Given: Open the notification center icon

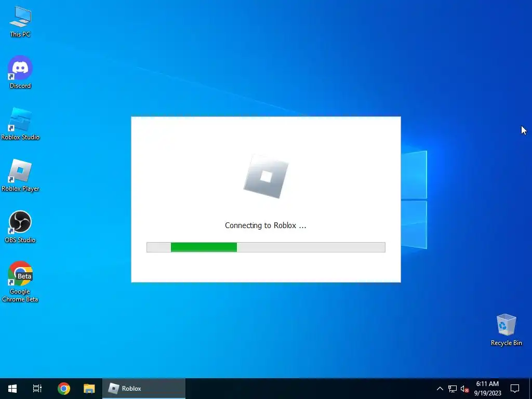Looking at the screenshot, I should pyautogui.click(x=515, y=389).
